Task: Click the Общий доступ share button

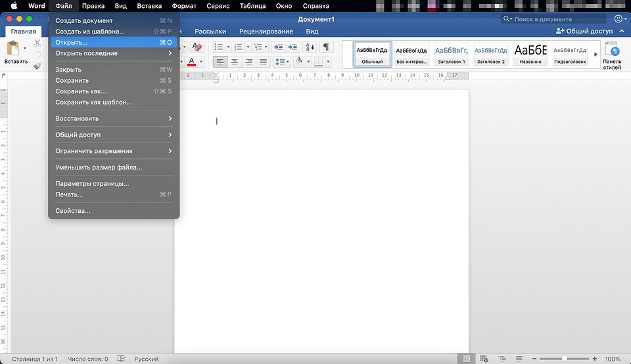Action: click(584, 31)
